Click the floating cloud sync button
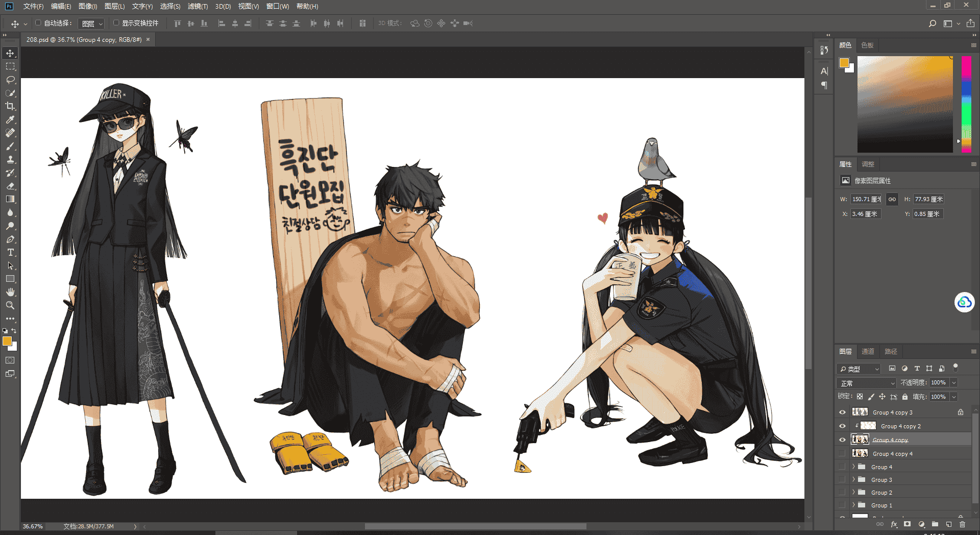 [964, 303]
